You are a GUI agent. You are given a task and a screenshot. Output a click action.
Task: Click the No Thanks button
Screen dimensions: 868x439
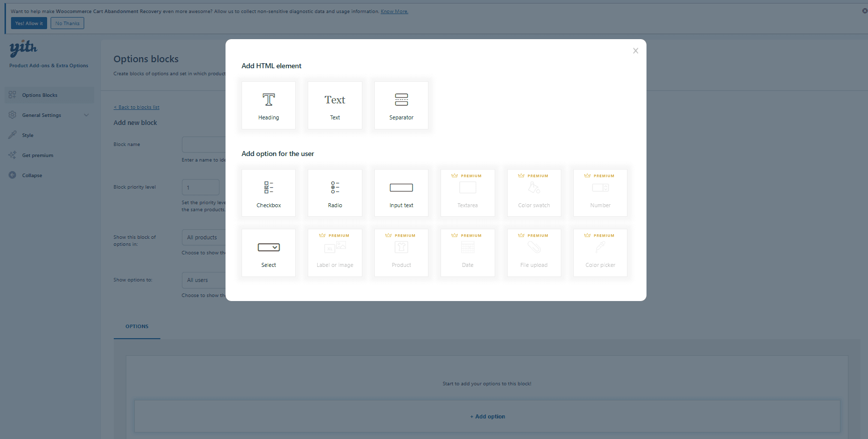click(67, 23)
